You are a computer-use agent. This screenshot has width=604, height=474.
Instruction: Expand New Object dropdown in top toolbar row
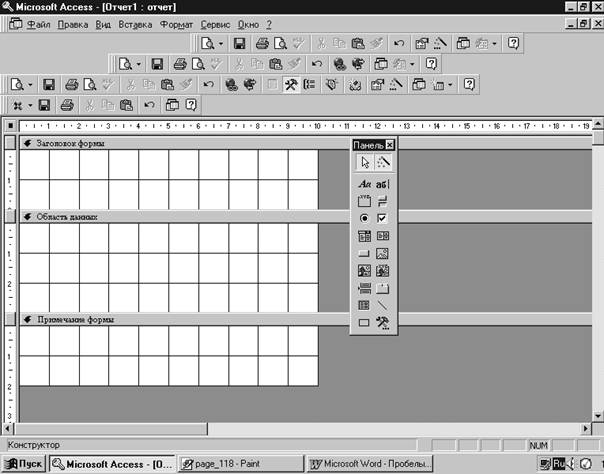coord(494,44)
